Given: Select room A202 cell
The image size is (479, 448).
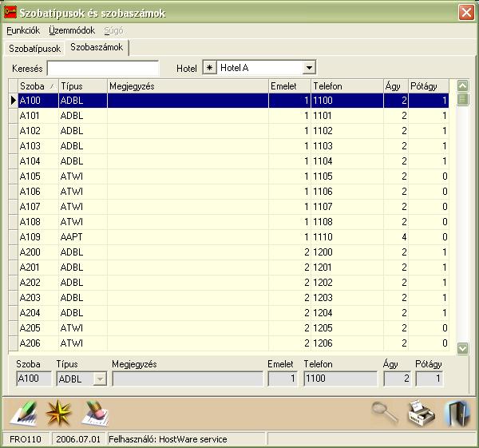Looking at the screenshot, I should point(38,283).
